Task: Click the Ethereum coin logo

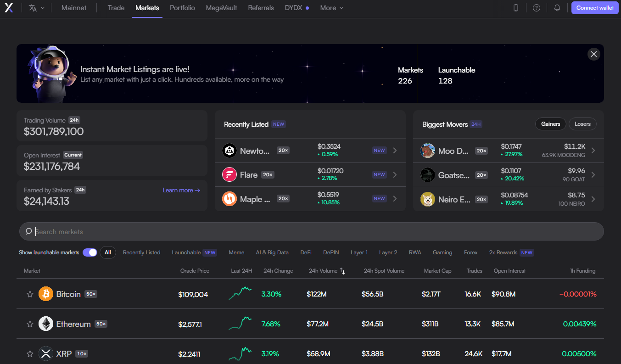Action: pyautogui.click(x=46, y=324)
